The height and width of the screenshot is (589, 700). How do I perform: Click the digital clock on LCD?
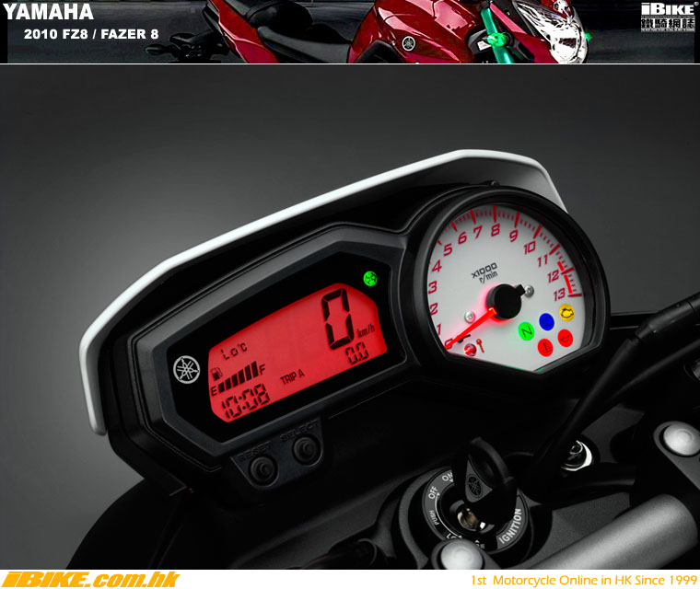pyautogui.click(x=246, y=401)
